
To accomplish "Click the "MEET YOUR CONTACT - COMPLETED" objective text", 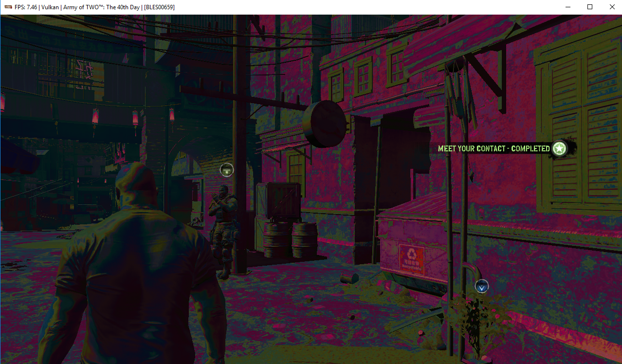I will [494, 148].
